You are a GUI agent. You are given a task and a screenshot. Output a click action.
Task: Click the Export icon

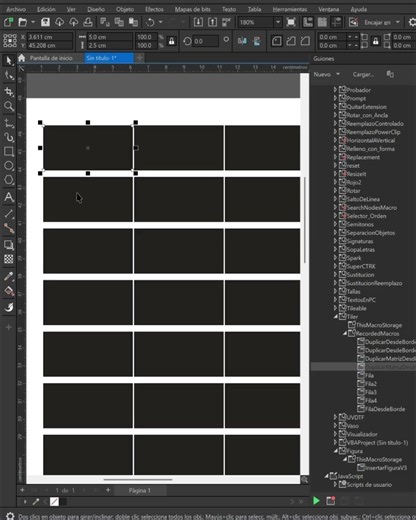[x=212, y=22]
